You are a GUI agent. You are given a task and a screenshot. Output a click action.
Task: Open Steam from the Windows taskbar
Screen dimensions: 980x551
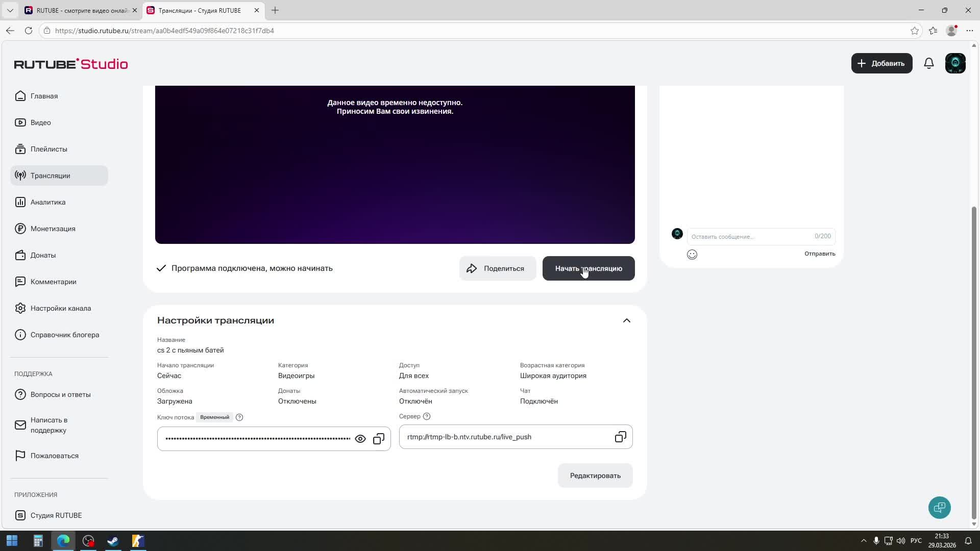pyautogui.click(x=113, y=541)
